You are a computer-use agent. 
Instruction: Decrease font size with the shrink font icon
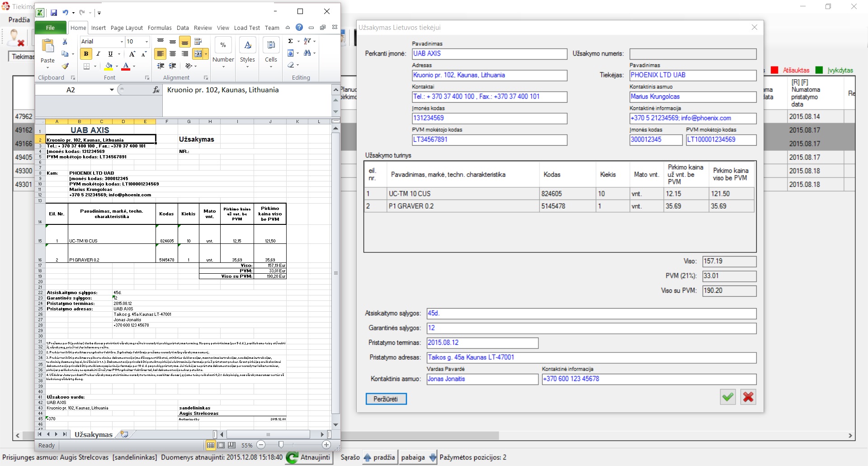[144, 54]
